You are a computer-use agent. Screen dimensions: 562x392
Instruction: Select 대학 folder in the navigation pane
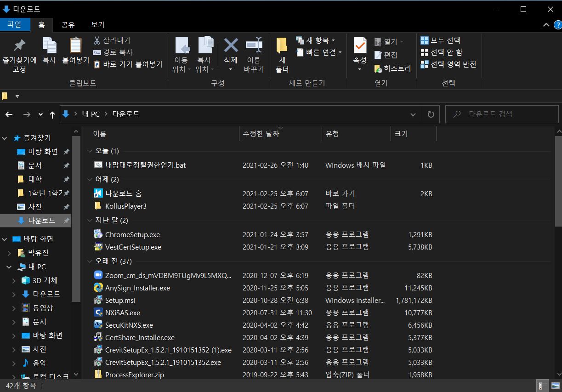tap(35, 179)
